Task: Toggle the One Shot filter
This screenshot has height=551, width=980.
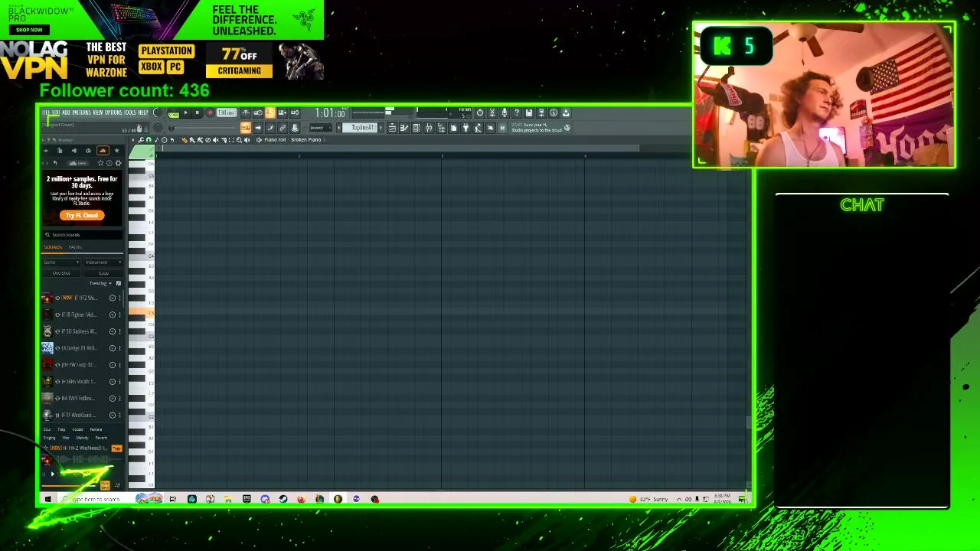Action: [x=61, y=273]
